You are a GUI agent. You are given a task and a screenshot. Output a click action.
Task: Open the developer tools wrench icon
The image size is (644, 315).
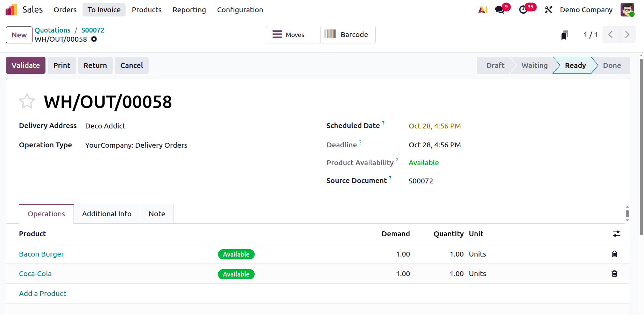pos(548,9)
